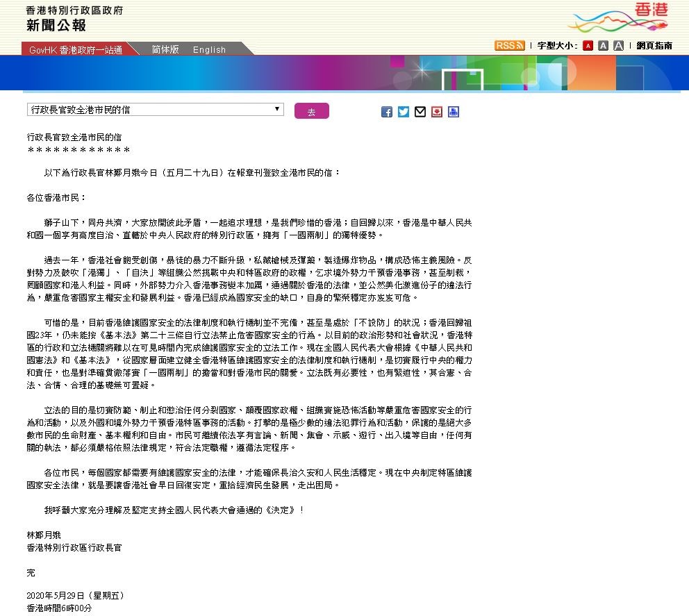
Task: Click the red download icon
Action: (437, 112)
